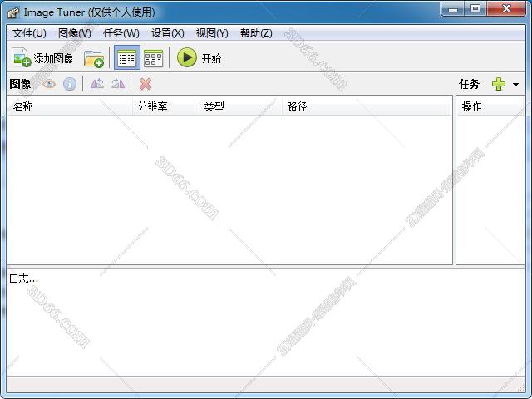Switch to thumbnails view
Image resolution: width=532 pixels, height=399 pixels.
tap(153, 58)
